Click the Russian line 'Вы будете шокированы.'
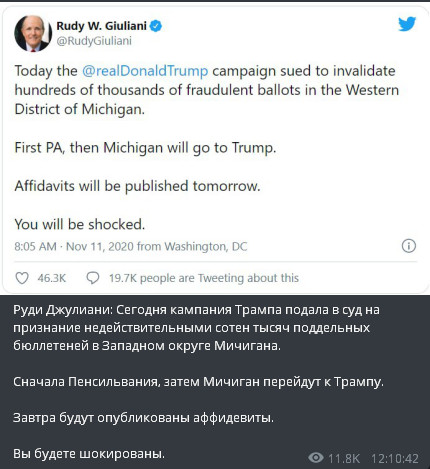Screen dimensions: 430x469 [x=89, y=454]
